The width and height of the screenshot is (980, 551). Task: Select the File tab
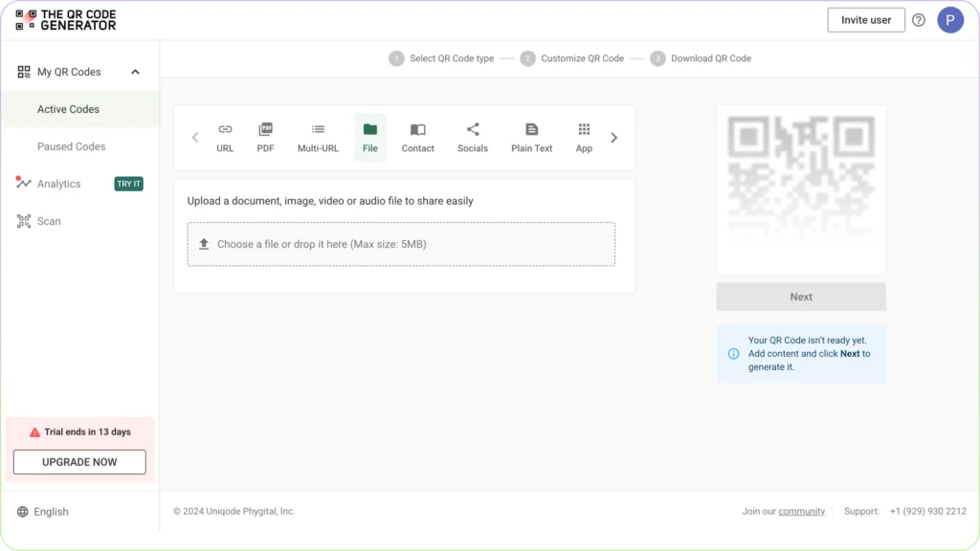tap(370, 137)
